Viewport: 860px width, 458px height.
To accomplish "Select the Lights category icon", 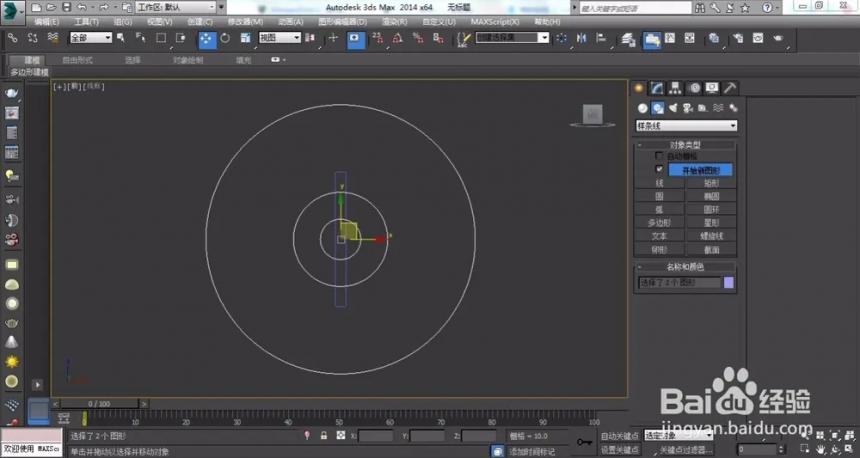I will (x=673, y=108).
